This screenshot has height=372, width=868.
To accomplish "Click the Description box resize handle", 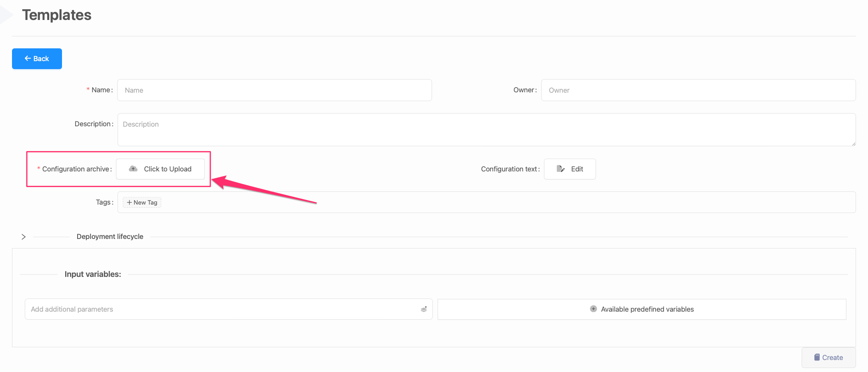I will 853,144.
